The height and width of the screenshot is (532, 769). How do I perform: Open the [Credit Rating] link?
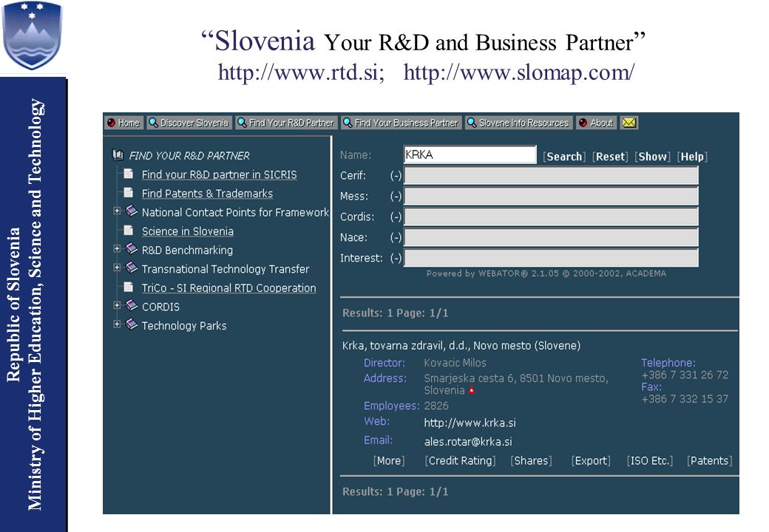[x=460, y=460]
